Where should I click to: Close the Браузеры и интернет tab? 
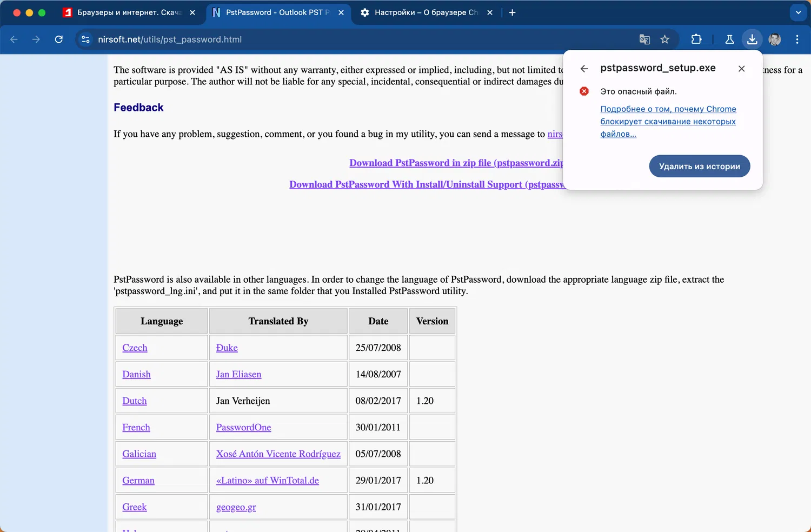(192, 12)
